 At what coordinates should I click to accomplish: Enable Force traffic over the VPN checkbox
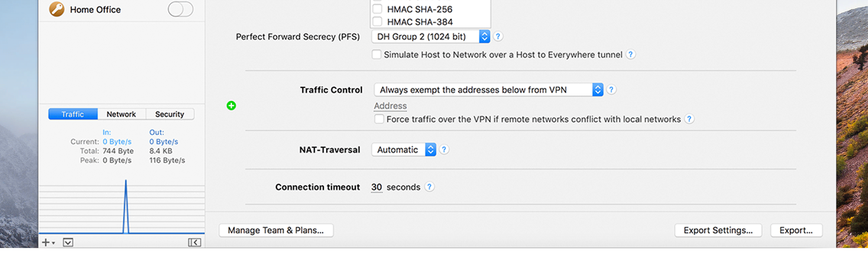pyautogui.click(x=379, y=119)
